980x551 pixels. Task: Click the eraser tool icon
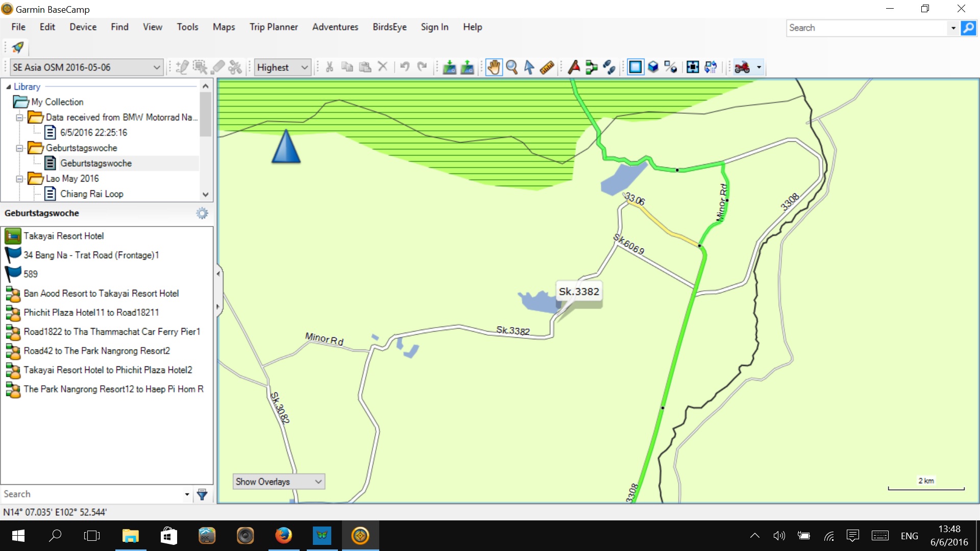pos(218,67)
